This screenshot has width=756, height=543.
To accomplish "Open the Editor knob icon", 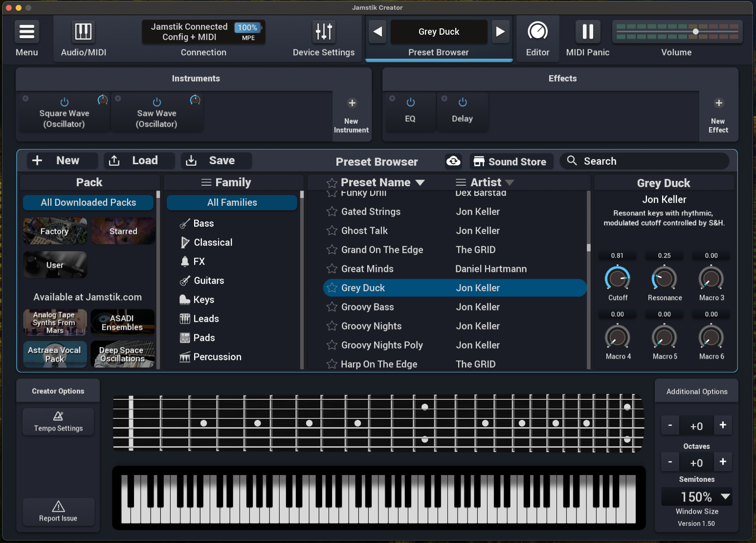I will click(x=537, y=32).
